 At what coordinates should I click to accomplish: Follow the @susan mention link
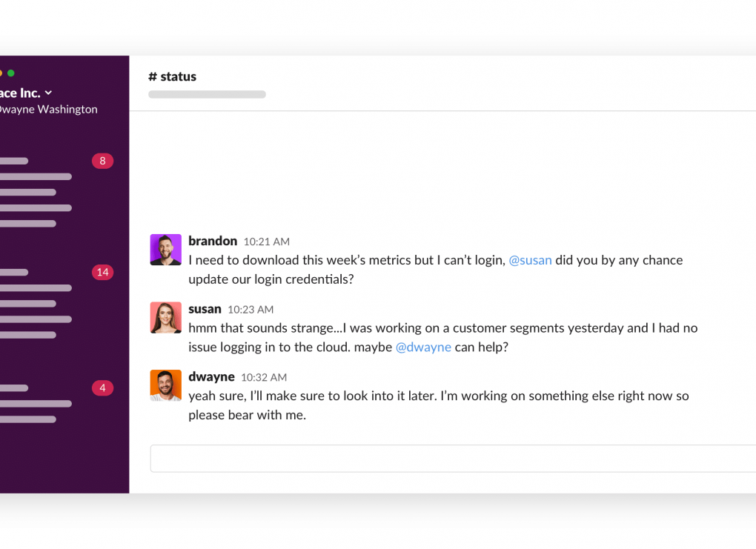coord(531,260)
